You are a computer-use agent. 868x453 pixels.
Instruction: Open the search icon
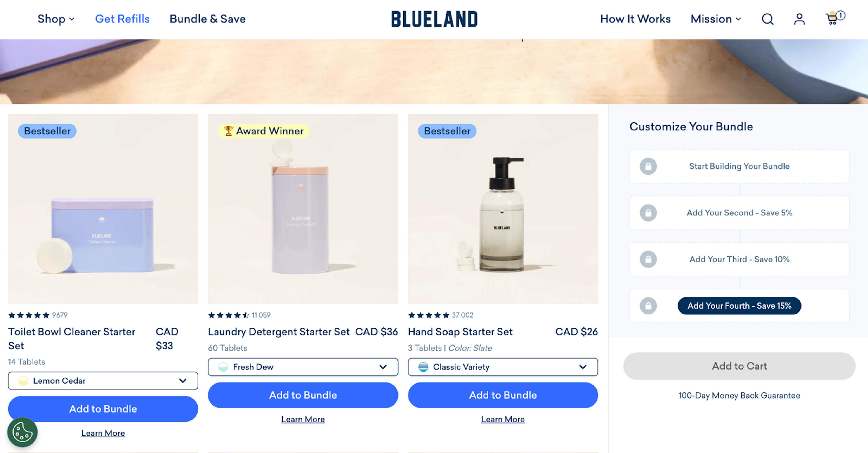coord(768,19)
